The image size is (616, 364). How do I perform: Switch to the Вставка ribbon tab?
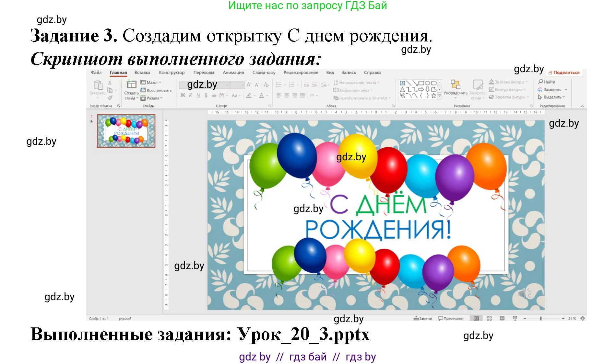[144, 73]
